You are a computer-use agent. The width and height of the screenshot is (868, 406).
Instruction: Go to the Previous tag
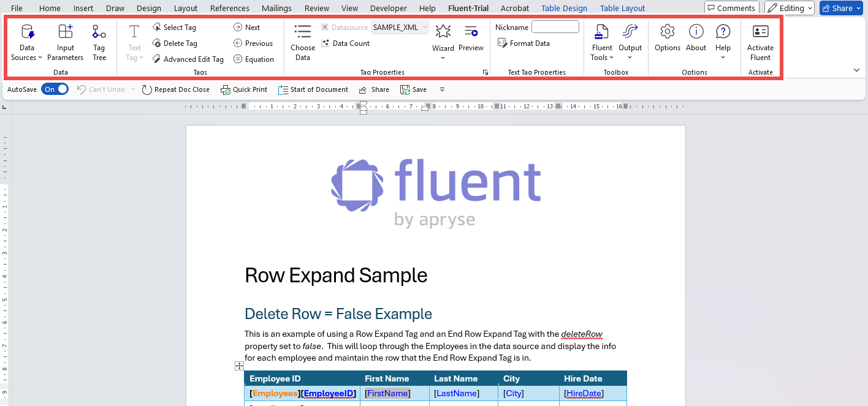pyautogui.click(x=253, y=43)
